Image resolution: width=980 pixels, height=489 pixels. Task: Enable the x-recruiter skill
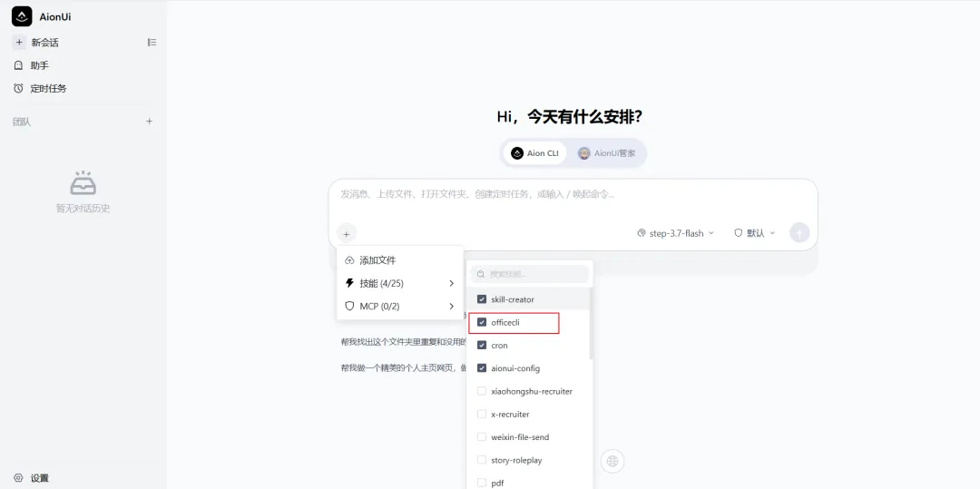coord(482,414)
